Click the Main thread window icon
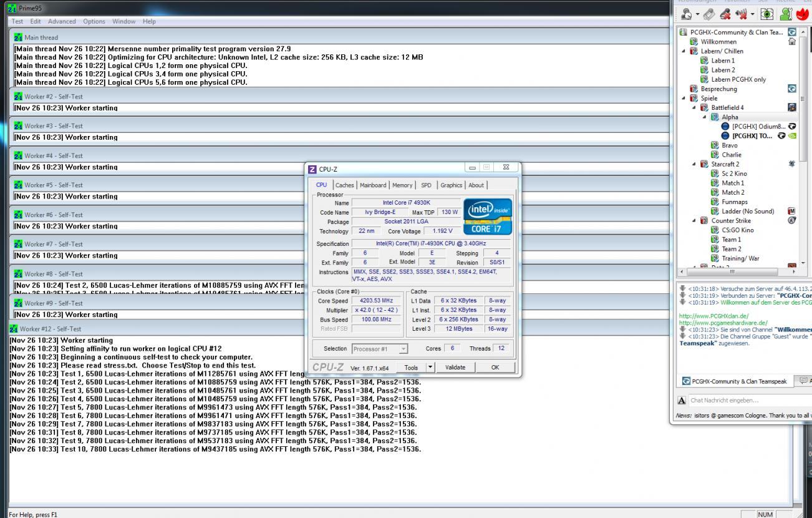The height and width of the screenshot is (518, 812). coord(18,37)
